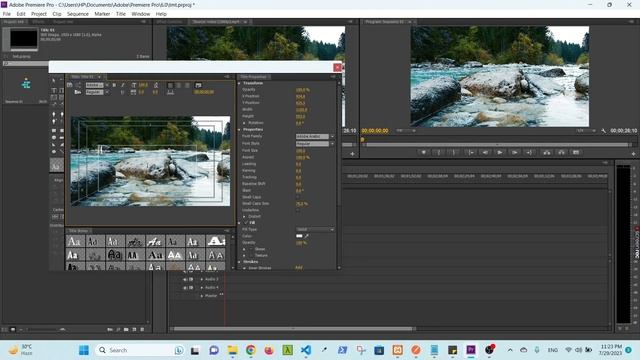640x360 pixels.
Task: Open the File menu
Action: point(7,14)
